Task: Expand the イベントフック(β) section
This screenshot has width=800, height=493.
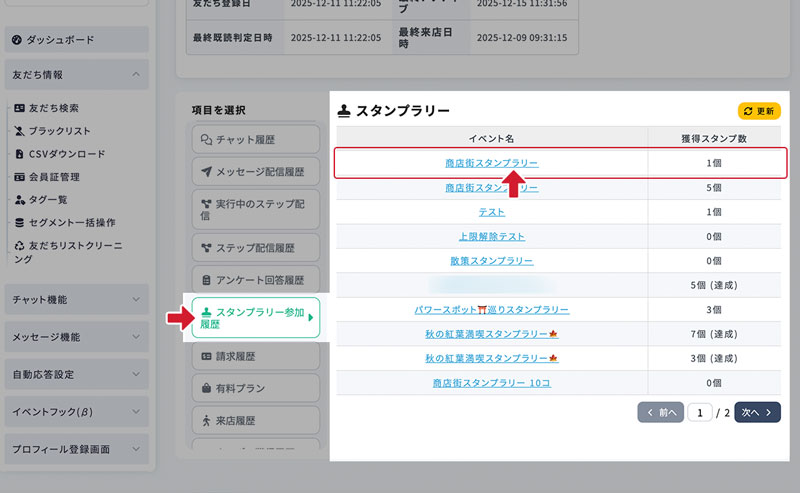Action: point(76,411)
